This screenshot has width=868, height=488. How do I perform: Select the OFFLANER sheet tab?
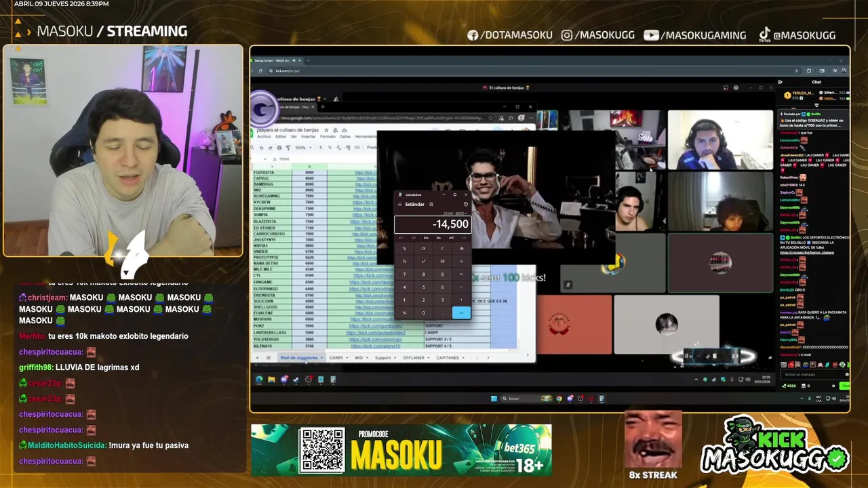click(x=414, y=358)
